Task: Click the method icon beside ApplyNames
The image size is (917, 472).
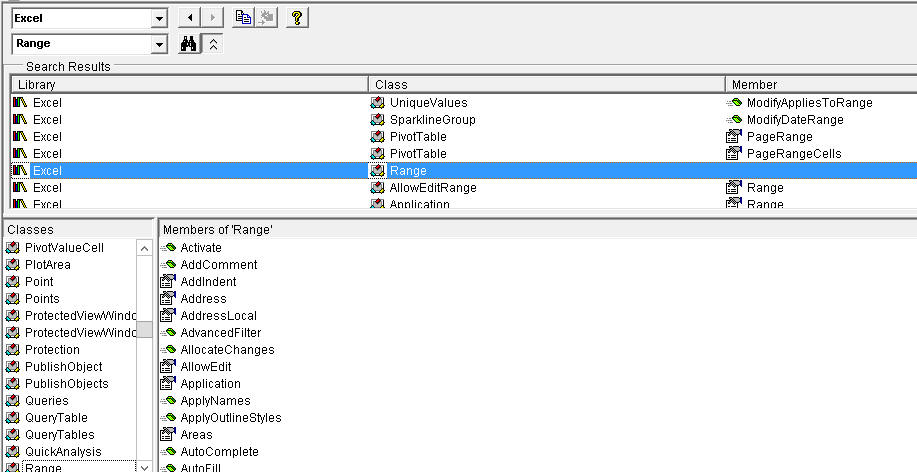Action: pyautogui.click(x=168, y=401)
